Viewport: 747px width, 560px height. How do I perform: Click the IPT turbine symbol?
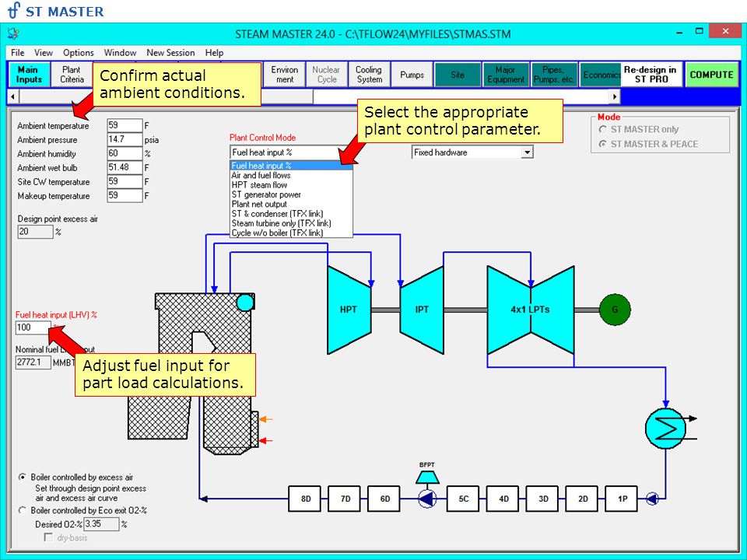pyautogui.click(x=422, y=310)
